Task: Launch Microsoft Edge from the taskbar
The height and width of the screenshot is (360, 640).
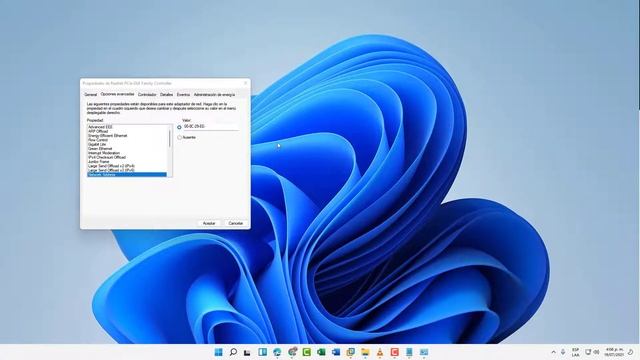Action: [x=277, y=352]
